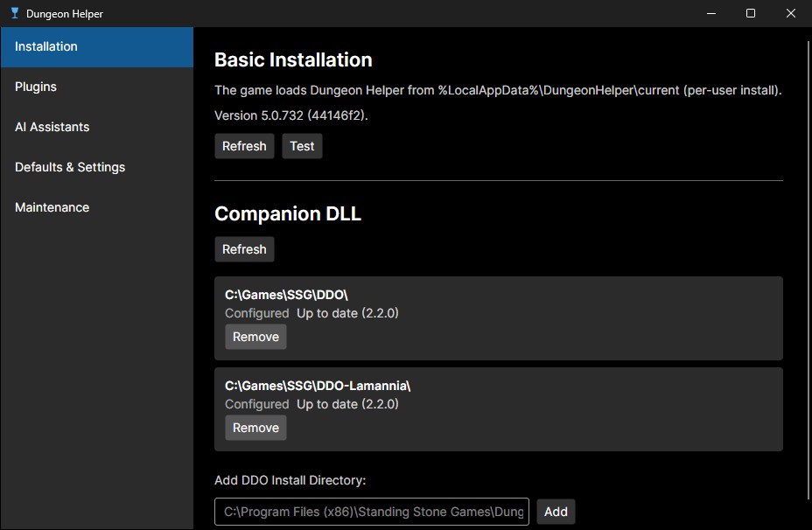The image size is (812, 530).
Task: Minimize the Dungeon Helper window
Action: 711,13
